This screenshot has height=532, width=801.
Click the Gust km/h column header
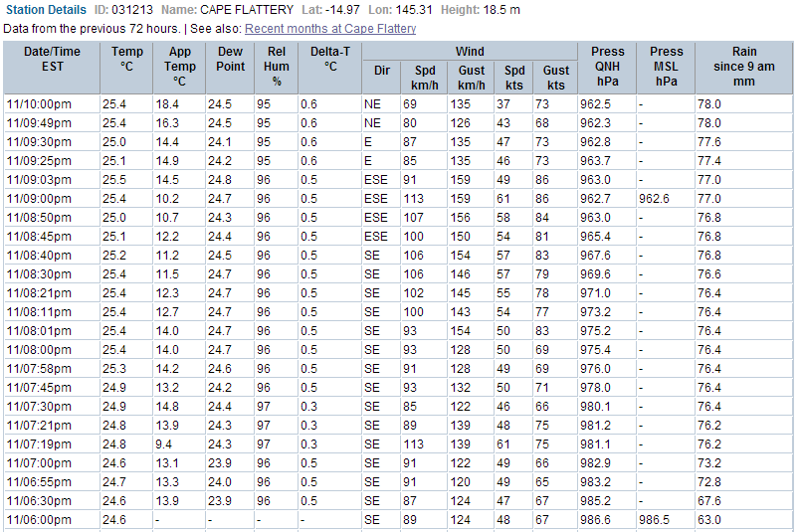click(x=472, y=78)
